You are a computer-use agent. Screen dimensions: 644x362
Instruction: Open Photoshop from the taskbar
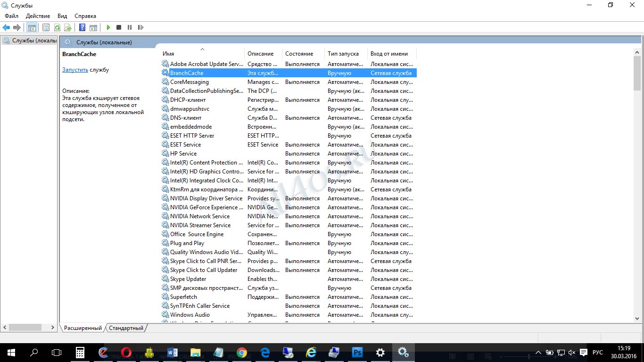click(x=357, y=352)
